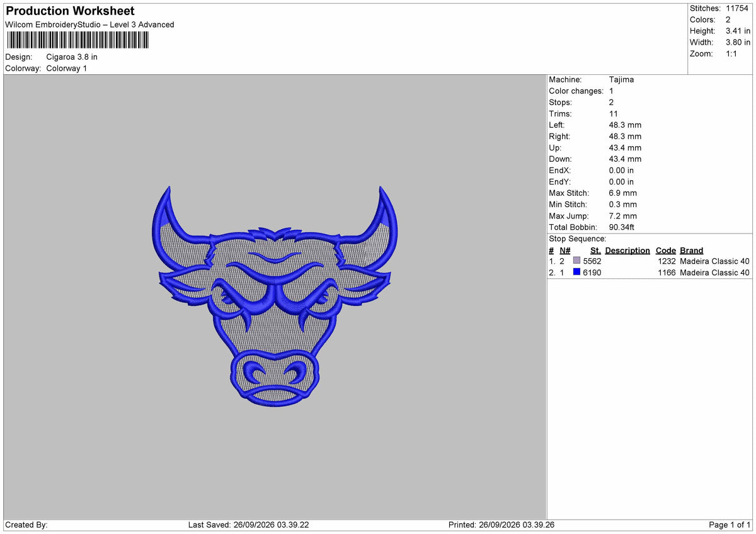Viewport: 756px width, 534px height.
Task: Click the Zoom value '1:1'
Action: (731, 54)
